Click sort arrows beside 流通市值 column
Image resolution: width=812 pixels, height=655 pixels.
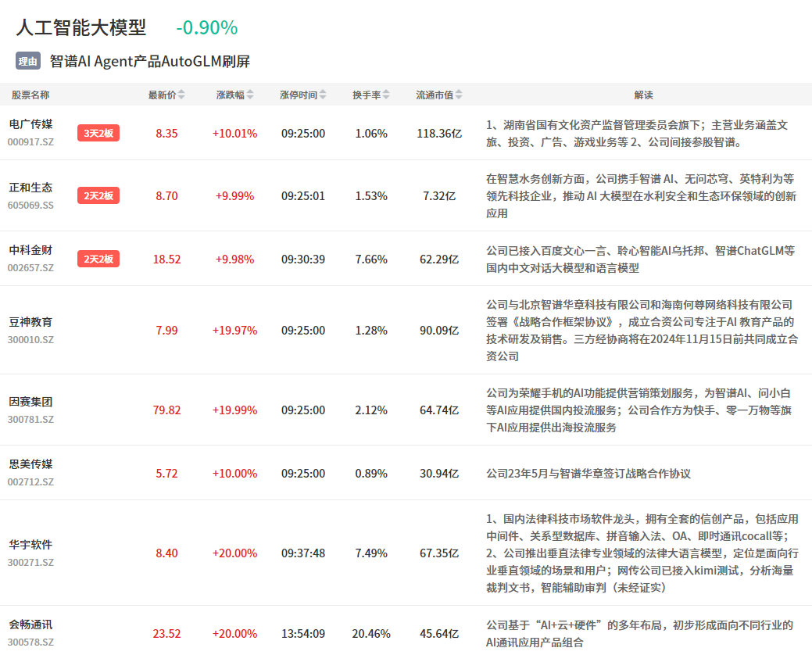(x=459, y=95)
